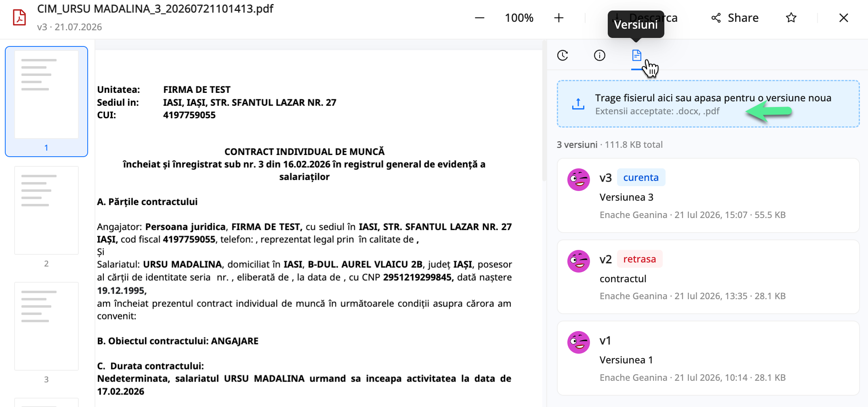Click the retrasa badge

pos(639,259)
